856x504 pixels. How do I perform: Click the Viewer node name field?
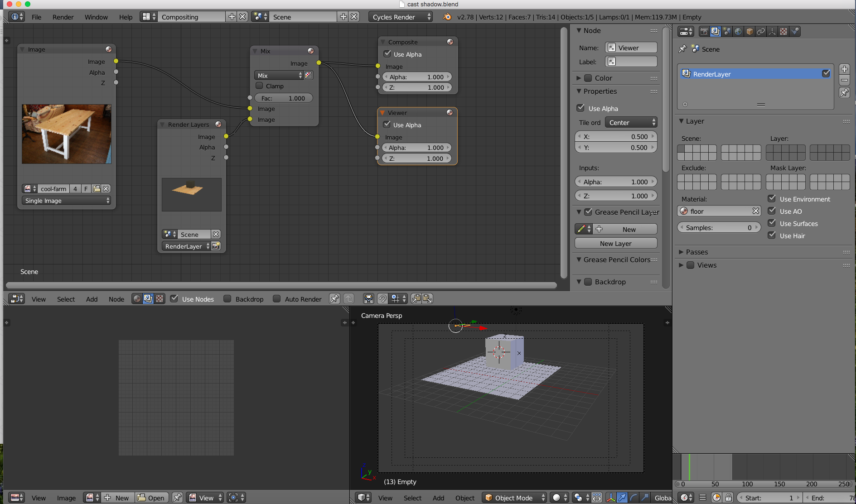point(632,48)
